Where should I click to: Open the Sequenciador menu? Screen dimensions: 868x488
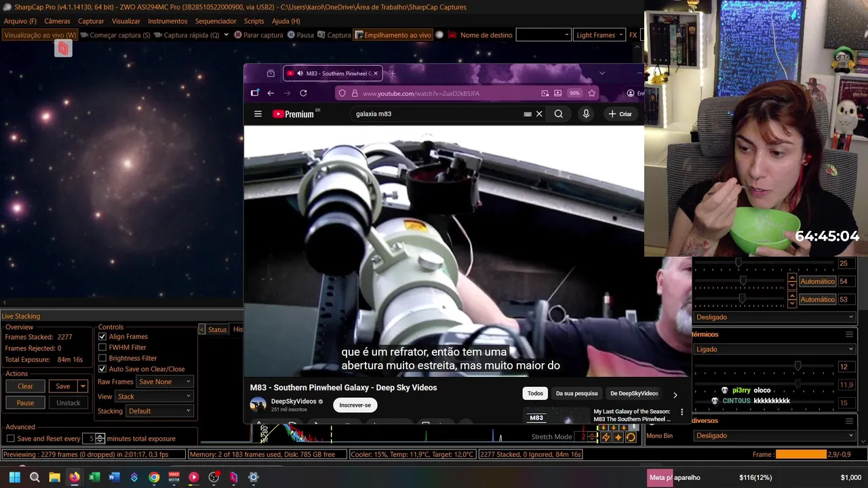pyautogui.click(x=216, y=21)
